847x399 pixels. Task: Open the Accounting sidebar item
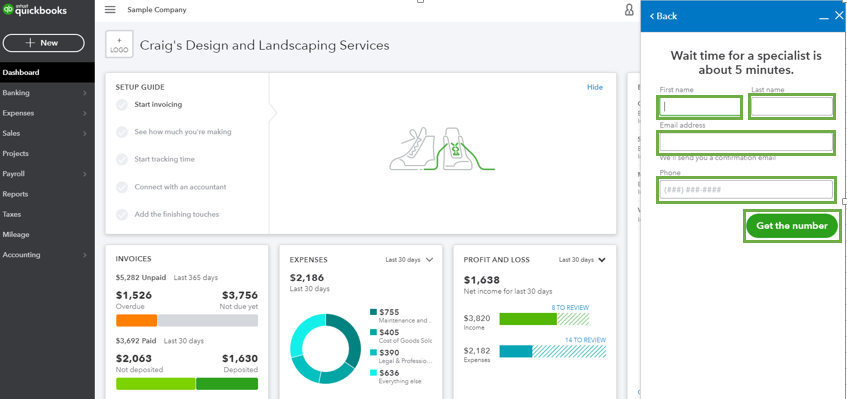tap(47, 255)
